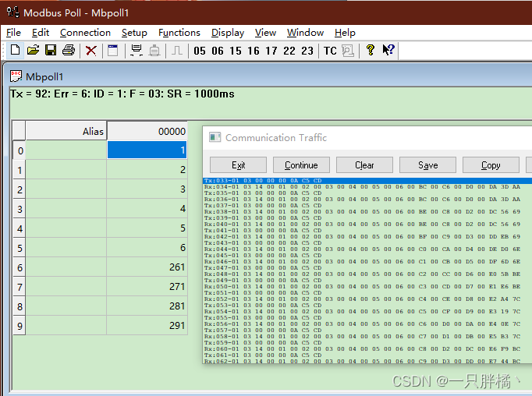532x396 pixels.
Task: Print using the printer toolbar icon
Action: [x=69, y=51]
